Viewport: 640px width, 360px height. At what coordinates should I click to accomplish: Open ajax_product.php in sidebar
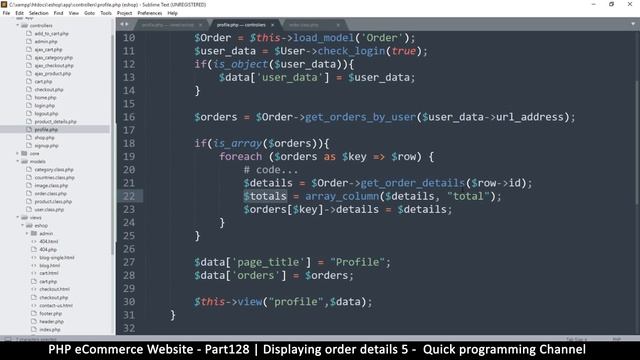[x=53, y=73]
